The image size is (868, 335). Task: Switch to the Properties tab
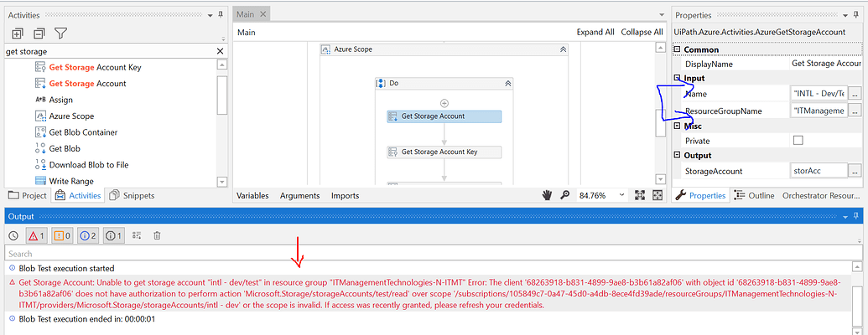coord(701,195)
